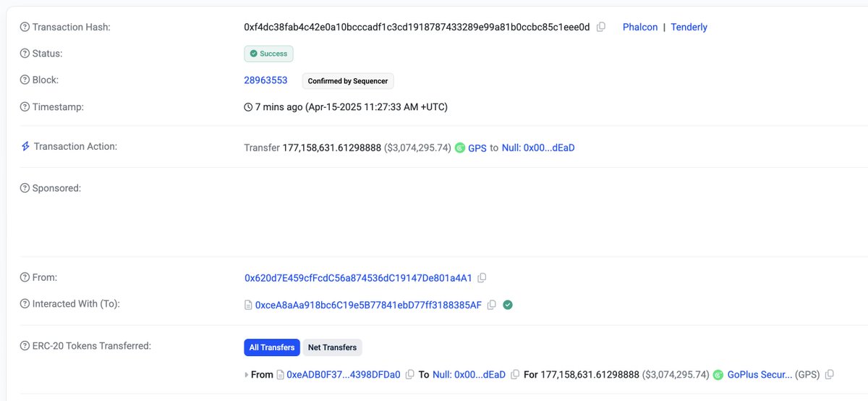
Task: Open the GPS token link in Transaction Action
Action: [x=477, y=148]
